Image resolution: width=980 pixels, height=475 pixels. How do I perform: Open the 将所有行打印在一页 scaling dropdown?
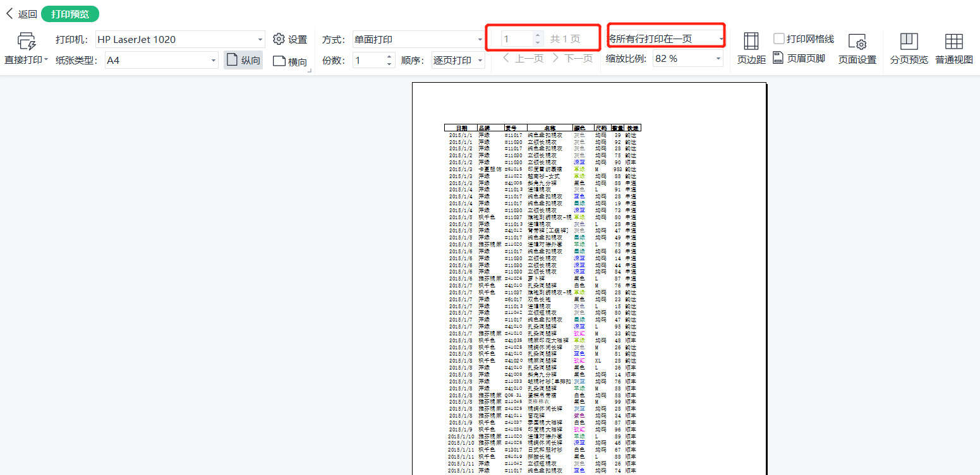666,39
